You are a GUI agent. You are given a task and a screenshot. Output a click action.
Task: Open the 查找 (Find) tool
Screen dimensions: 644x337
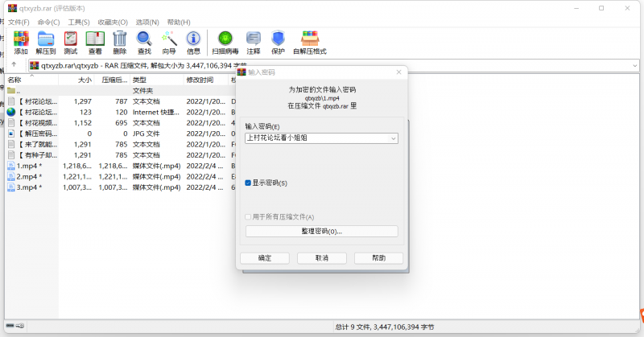[x=144, y=42]
